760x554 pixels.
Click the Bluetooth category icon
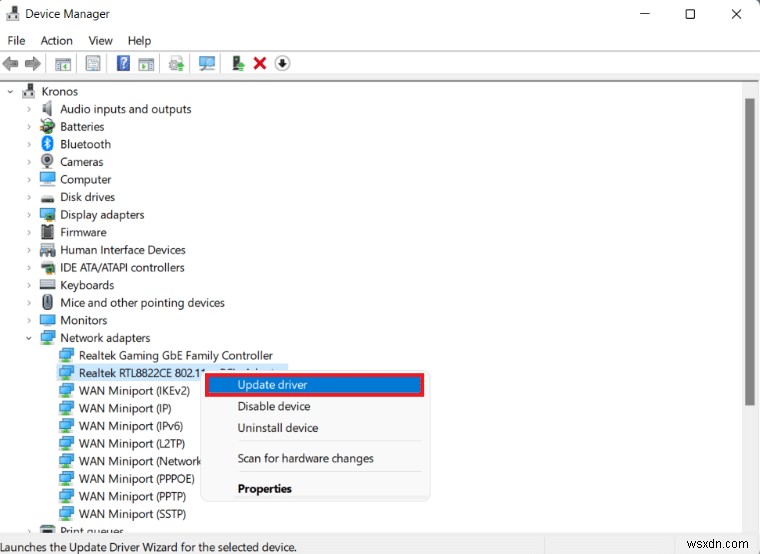(x=48, y=143)
